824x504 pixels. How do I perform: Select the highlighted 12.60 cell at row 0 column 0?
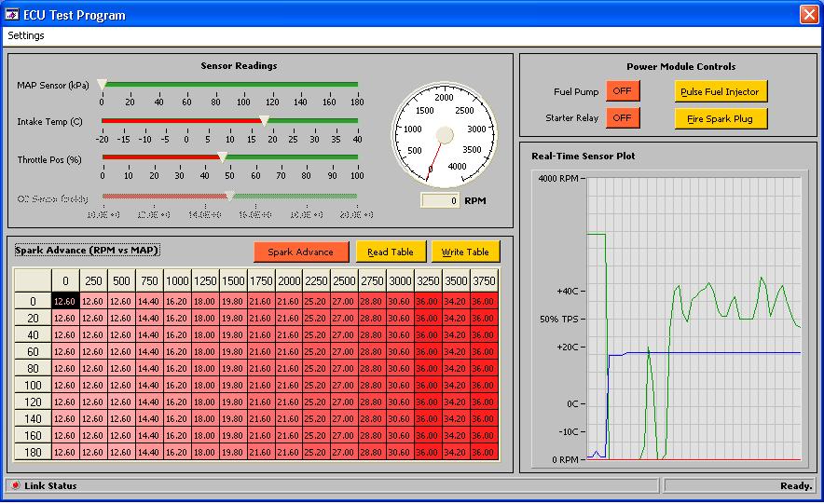click(x=65, y=301)
